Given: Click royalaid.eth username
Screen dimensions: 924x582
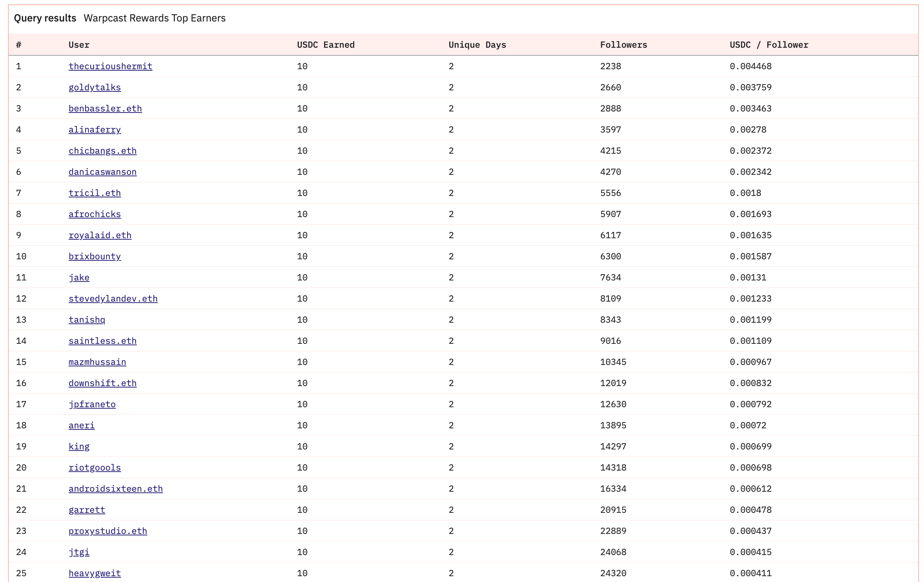Looking at the screenshot, I should tap(100, 235).
